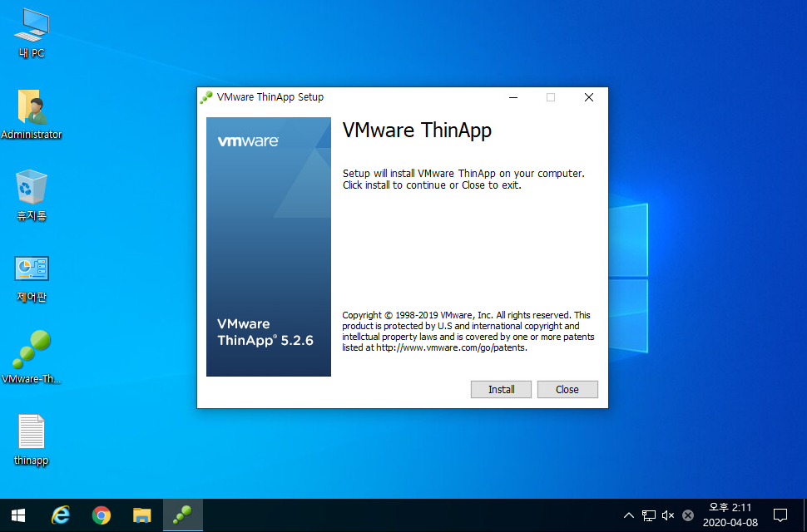Click the Close button in setup dialog
Screen dimensions: 807x532
click(x=567, y=389)
